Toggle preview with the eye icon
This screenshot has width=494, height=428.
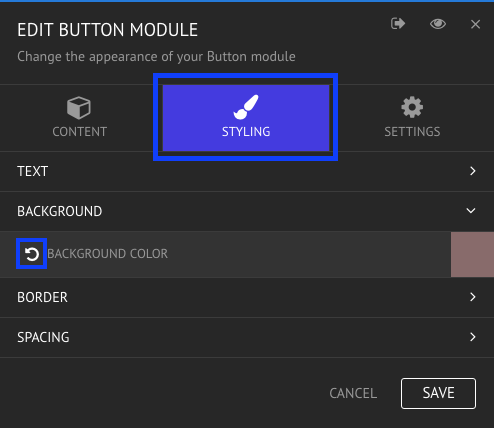(x=438, y=24)
